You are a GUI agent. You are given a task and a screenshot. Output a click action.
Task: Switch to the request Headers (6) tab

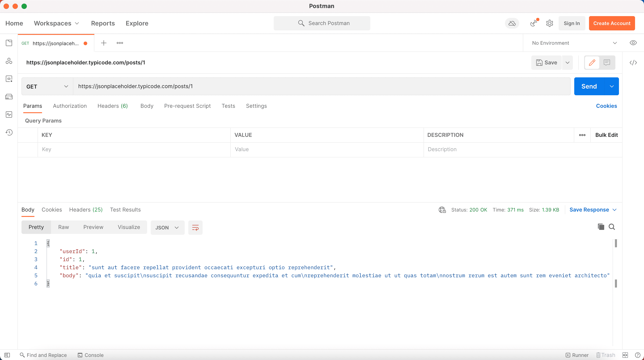click(112, 106)
